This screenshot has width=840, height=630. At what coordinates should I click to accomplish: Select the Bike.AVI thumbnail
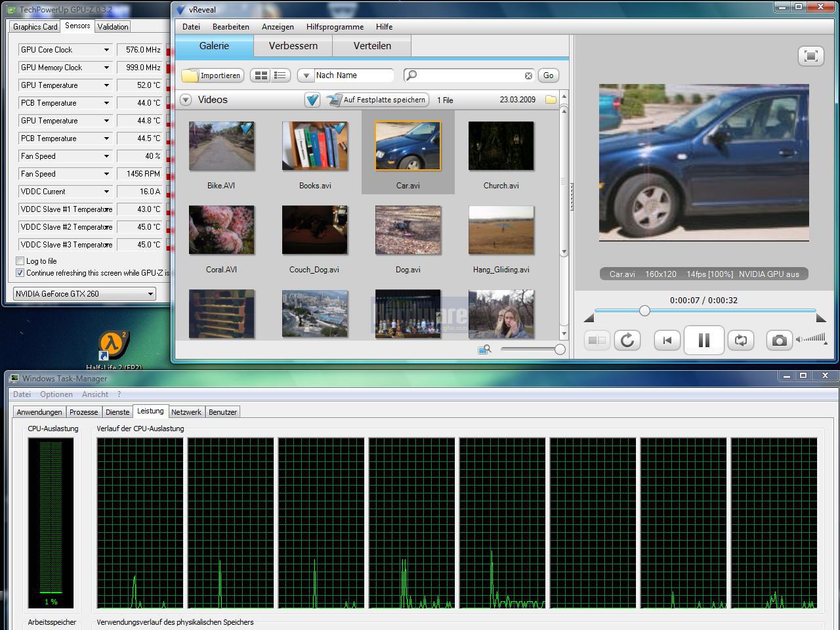click(x=221, y=146)
